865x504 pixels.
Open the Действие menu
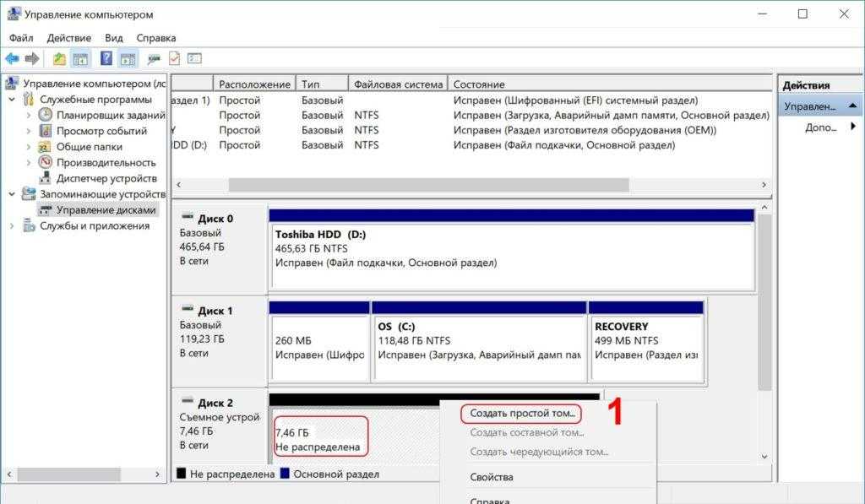69,38
